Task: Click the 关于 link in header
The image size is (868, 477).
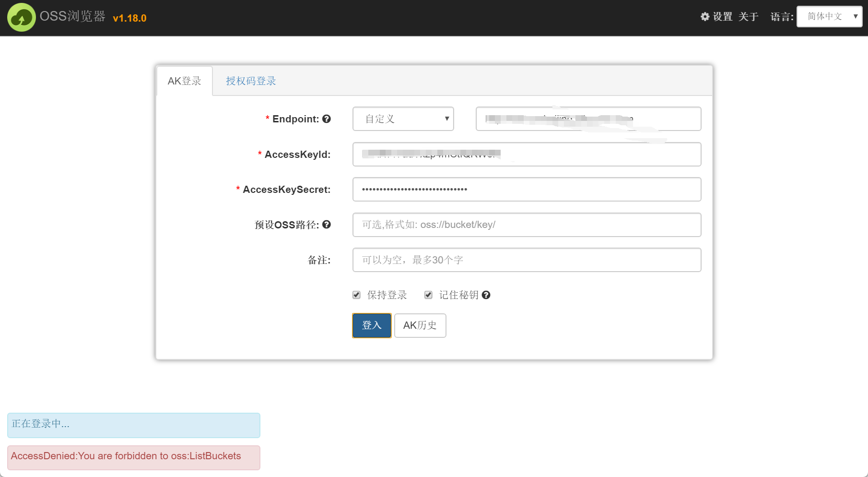Action: point(748,17)
